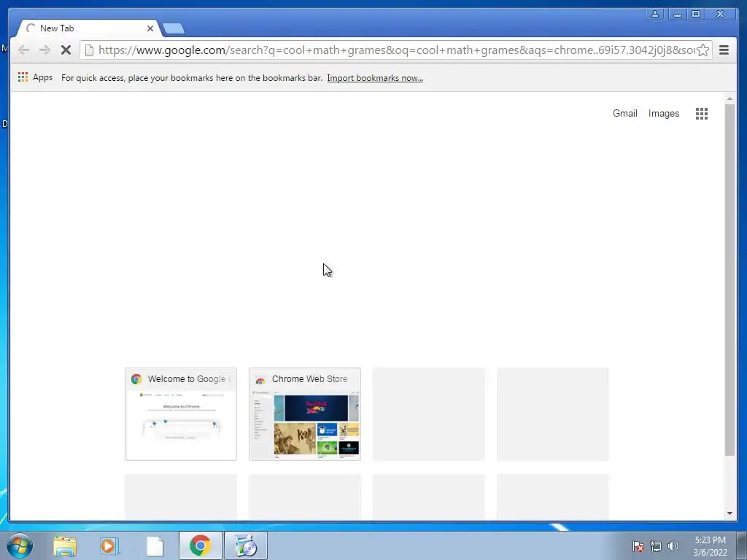Image resolution: width=747 pixels, height=560 pixels.
Task: Click Import bookmarks now link
Action: pyautogui.click(x=375, y=77)
